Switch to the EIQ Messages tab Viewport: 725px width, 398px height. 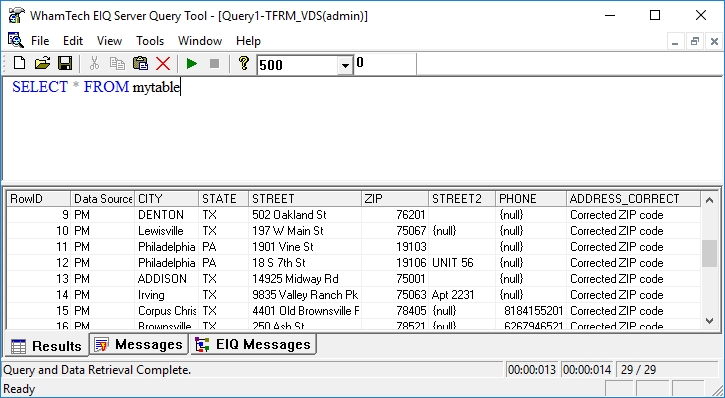click(253, 344)
